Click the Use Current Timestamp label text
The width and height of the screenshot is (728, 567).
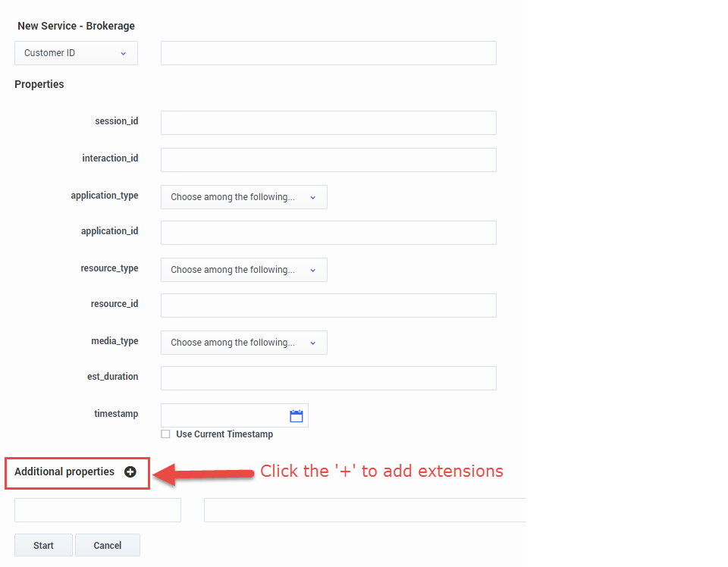(x=224, y=434)
